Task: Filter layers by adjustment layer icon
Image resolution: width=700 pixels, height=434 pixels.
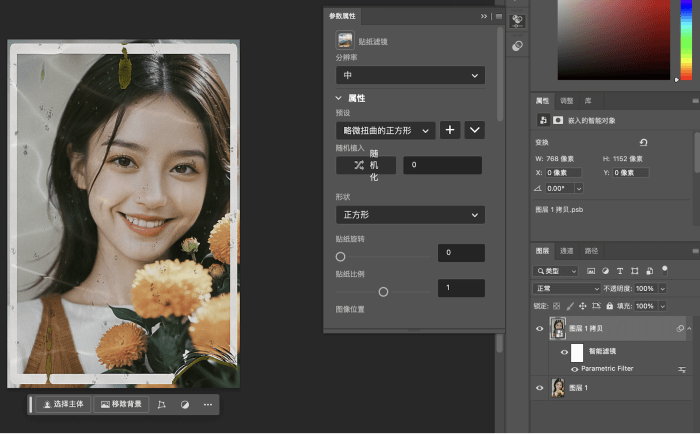Action: tap(605, 271)
